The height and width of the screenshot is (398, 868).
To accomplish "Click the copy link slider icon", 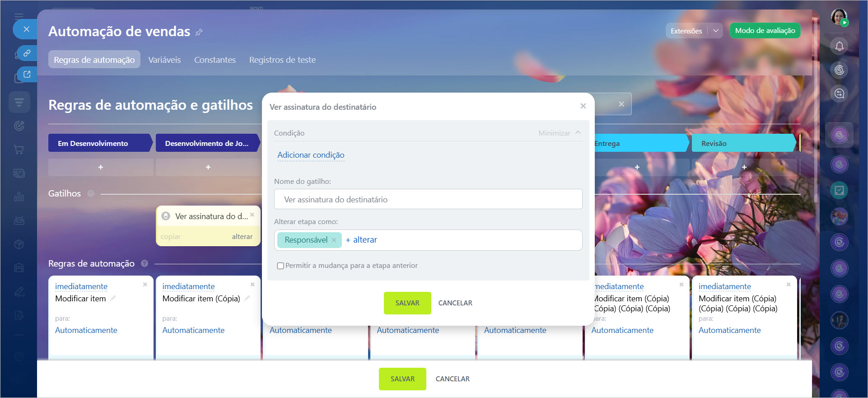I will click(27, 53).
